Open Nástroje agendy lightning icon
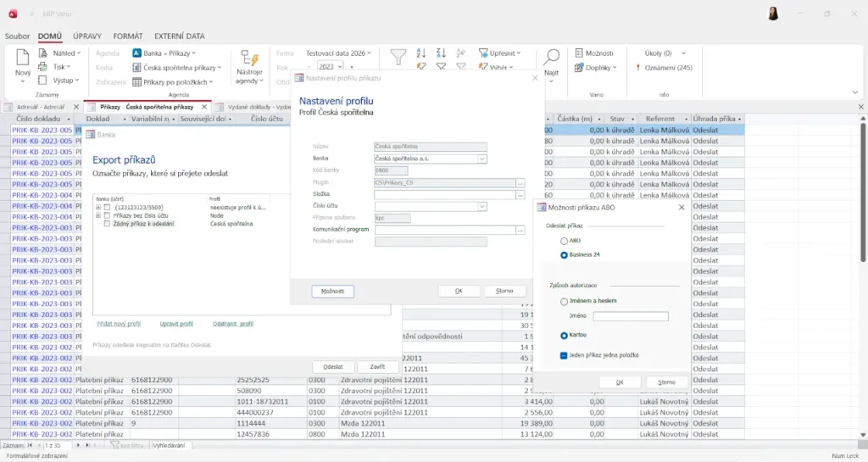The image size is (868, 462). tap(250, 58)
